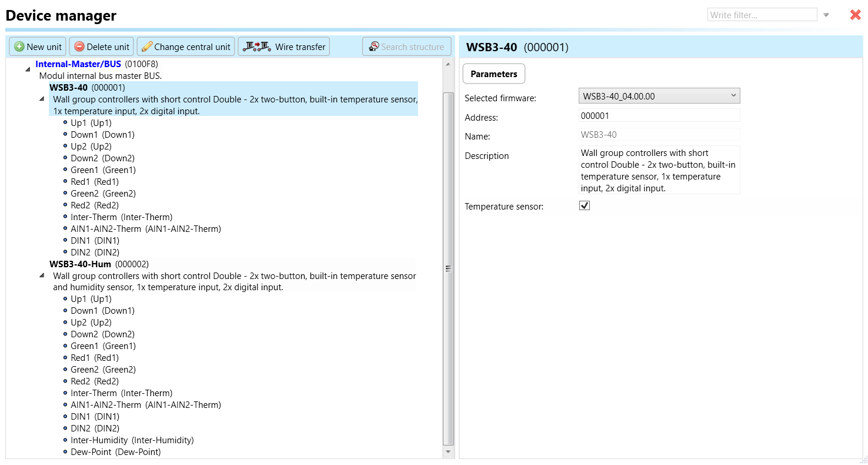Click the Write filter text box
Image resolution: width=868 pixels, height=465 pixels.
(762, 15)
